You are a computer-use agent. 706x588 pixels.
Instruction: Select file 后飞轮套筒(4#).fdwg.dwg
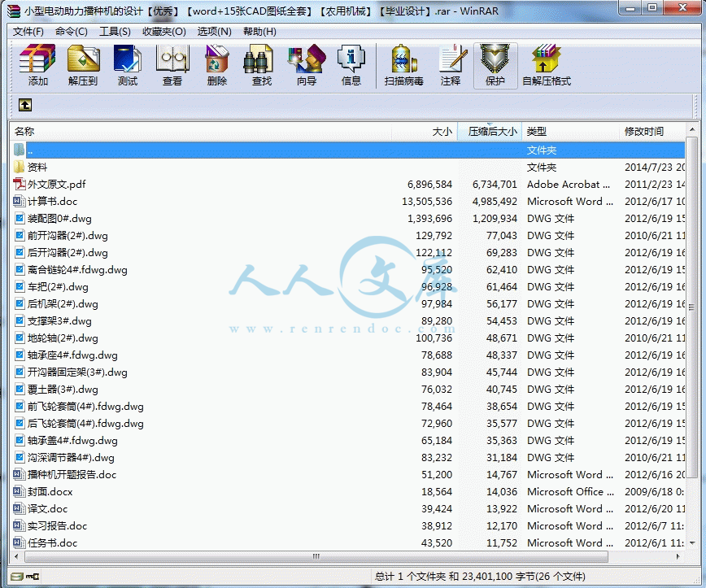(x=85, y=424)
